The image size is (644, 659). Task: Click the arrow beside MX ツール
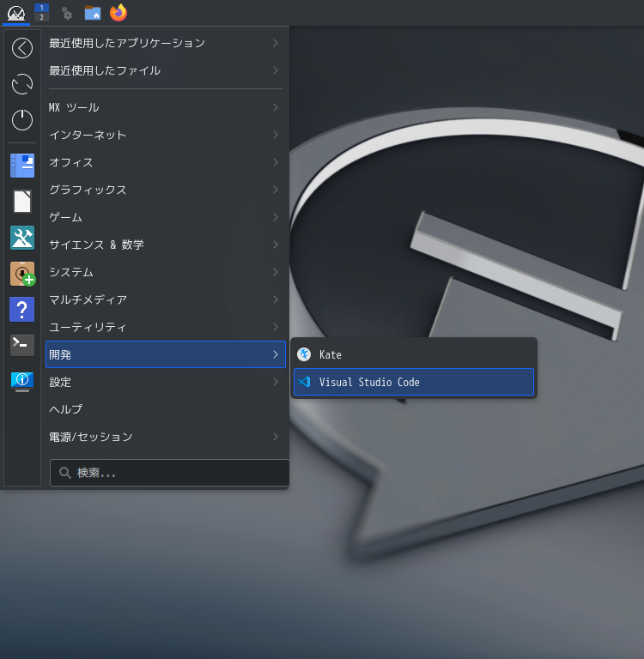point(276,107)
